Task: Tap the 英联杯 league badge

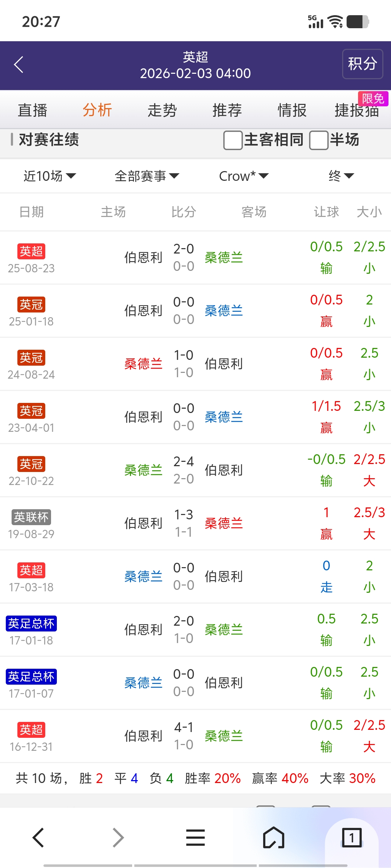Action: pos(31,517)
